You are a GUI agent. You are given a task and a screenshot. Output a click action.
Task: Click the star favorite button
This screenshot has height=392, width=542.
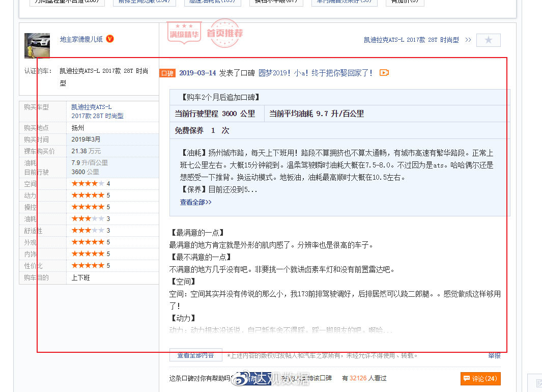click(x=488, y=40)
